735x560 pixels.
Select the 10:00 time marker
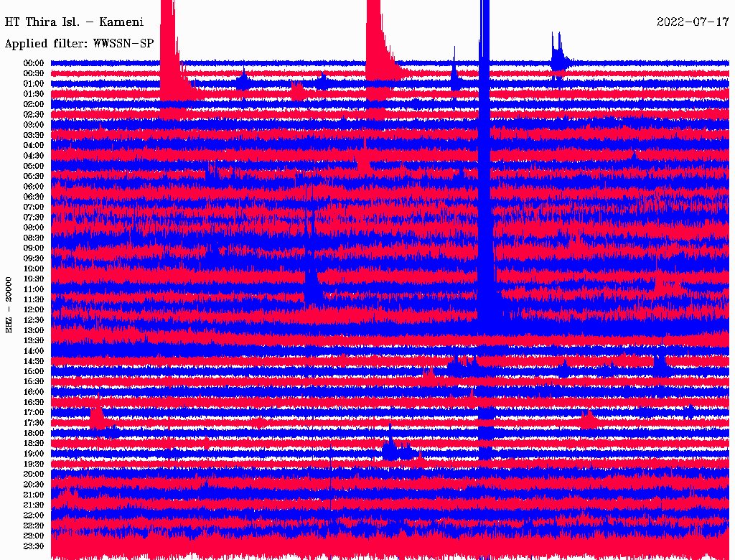(x=34, y=269)
